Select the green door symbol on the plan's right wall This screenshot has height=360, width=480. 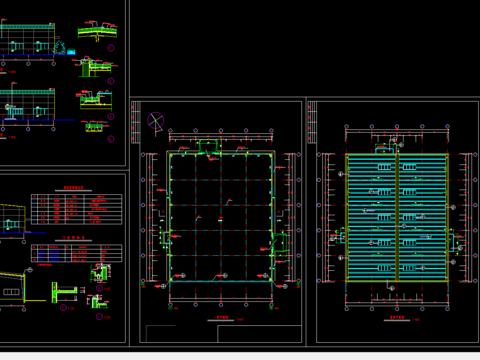280,242
